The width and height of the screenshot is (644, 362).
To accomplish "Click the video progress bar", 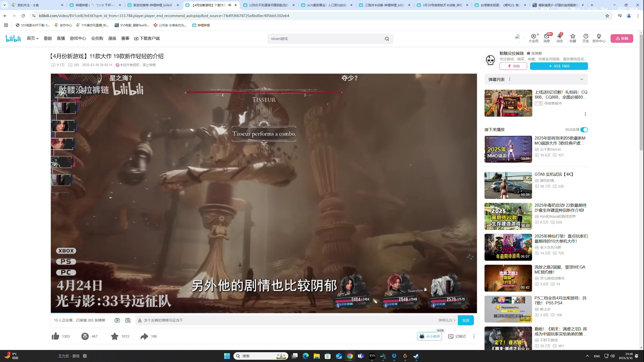I will click(264, 313).
